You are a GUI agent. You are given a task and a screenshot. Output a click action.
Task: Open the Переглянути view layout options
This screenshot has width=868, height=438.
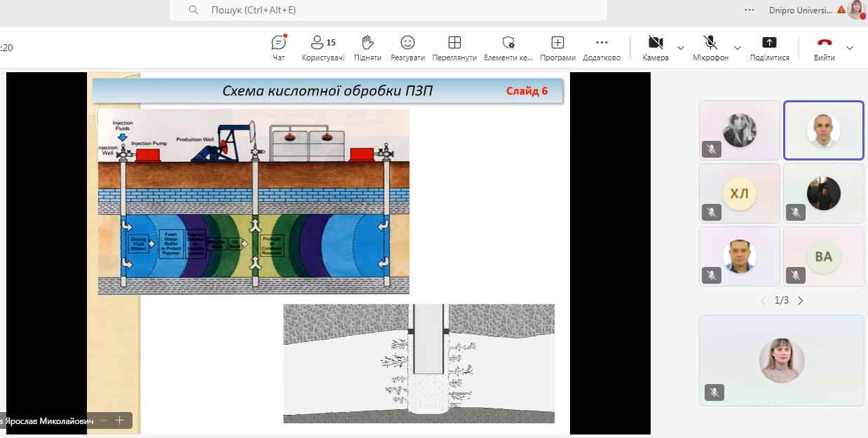tap(454, 47)
